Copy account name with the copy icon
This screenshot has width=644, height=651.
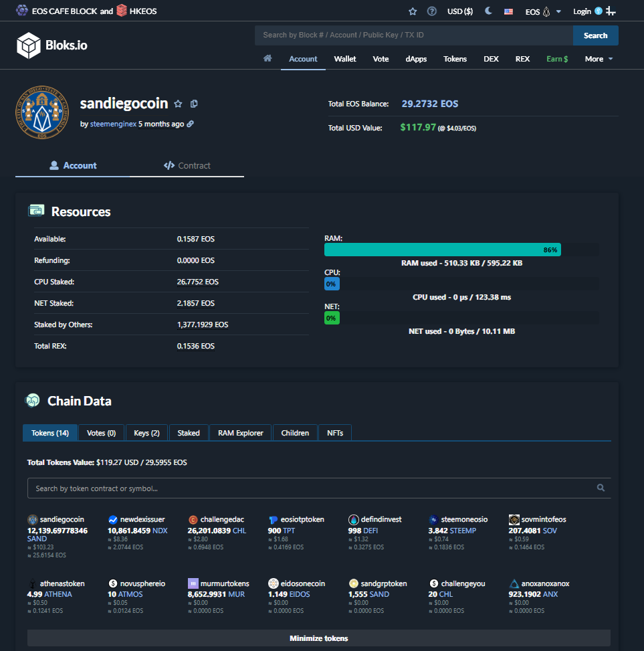pyautogui.click(x=194, y=104)
